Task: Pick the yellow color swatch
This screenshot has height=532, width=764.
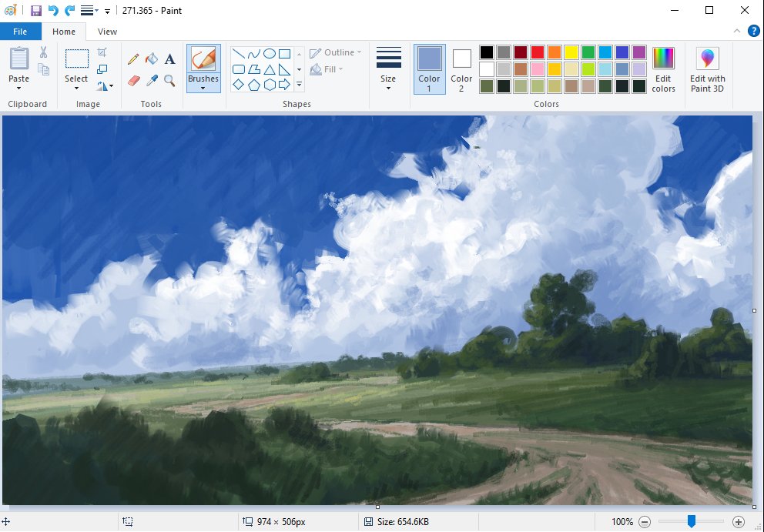Action: [571, 52]
